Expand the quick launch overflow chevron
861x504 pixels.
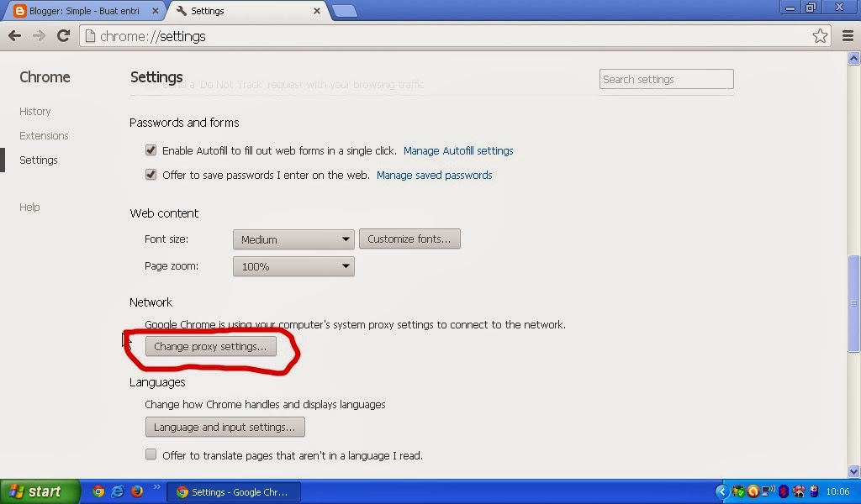pyautogui.click(x=156, y=486)
